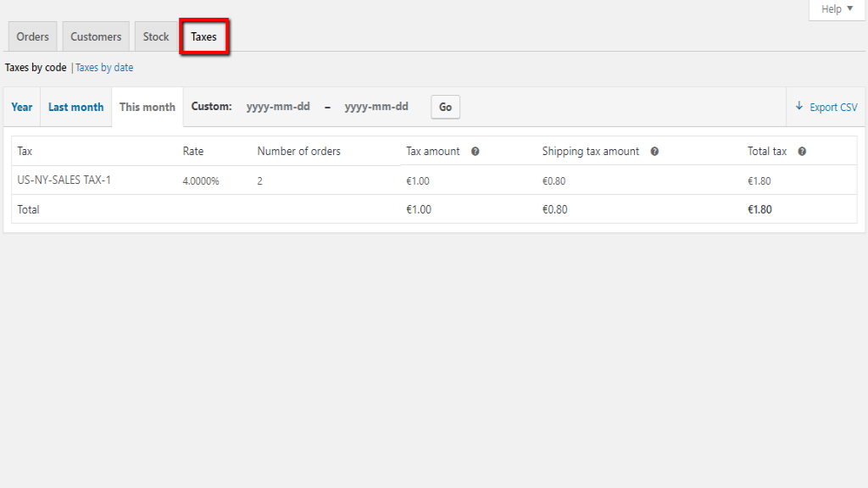Show the Year range report

coord(21,107)
